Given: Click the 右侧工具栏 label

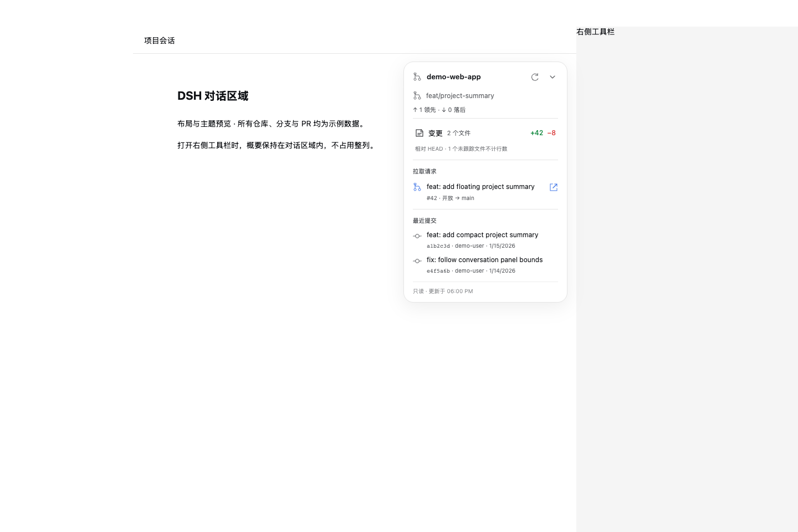Looking at the screenshot, I should tap(595, 32).
